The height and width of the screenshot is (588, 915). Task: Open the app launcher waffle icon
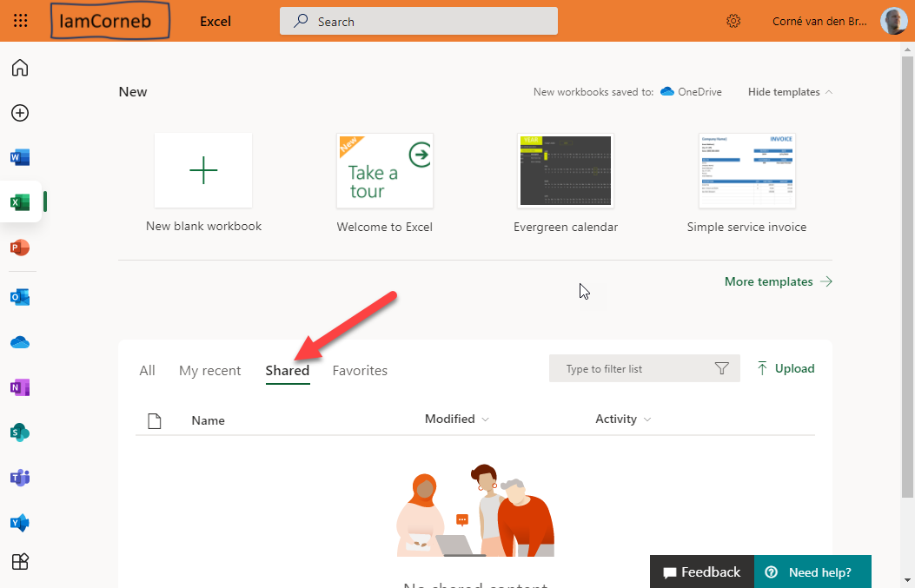click(21, 21)
